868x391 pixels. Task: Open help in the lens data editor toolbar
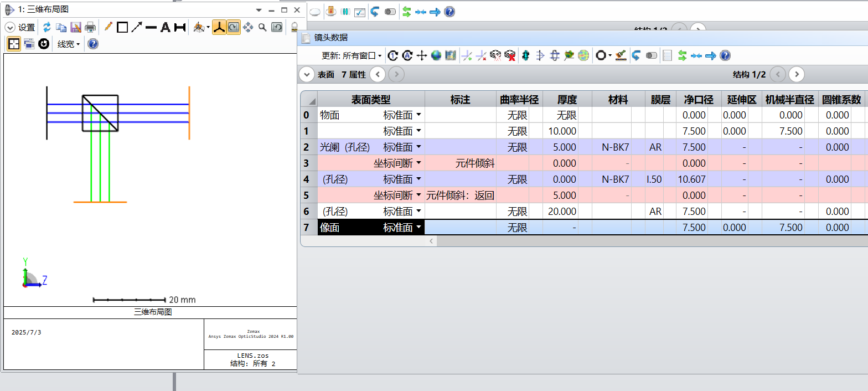click(x=725, y=55)
